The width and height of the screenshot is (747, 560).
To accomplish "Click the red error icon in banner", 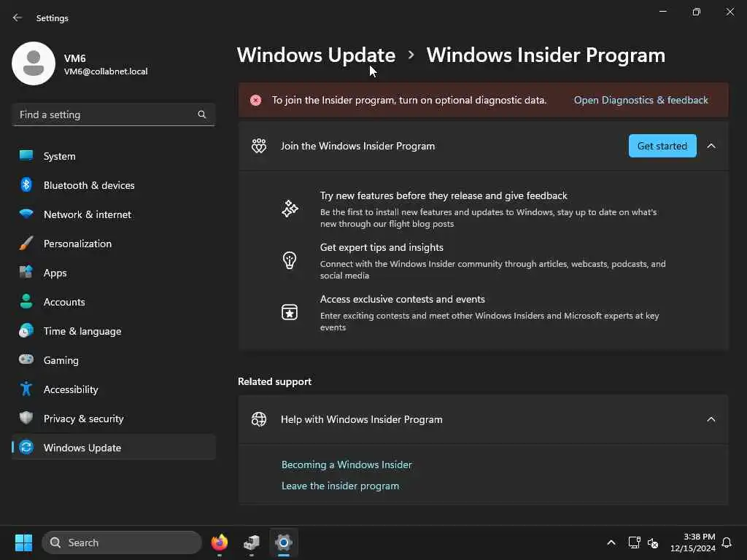I will 256,100.
